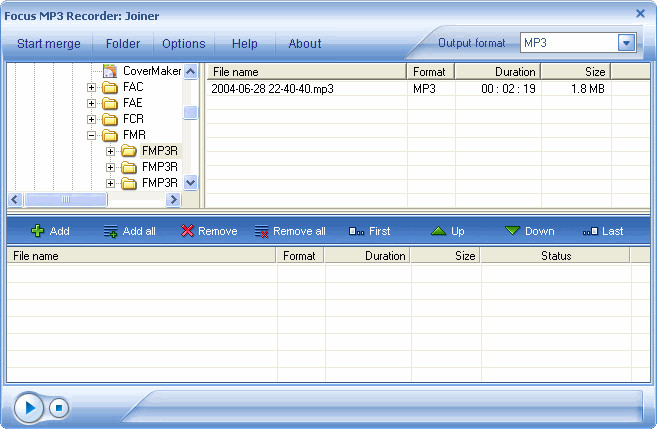Click the 1.8 MB size cell
This screenshot has height=429, width=658.
(588, 89)
